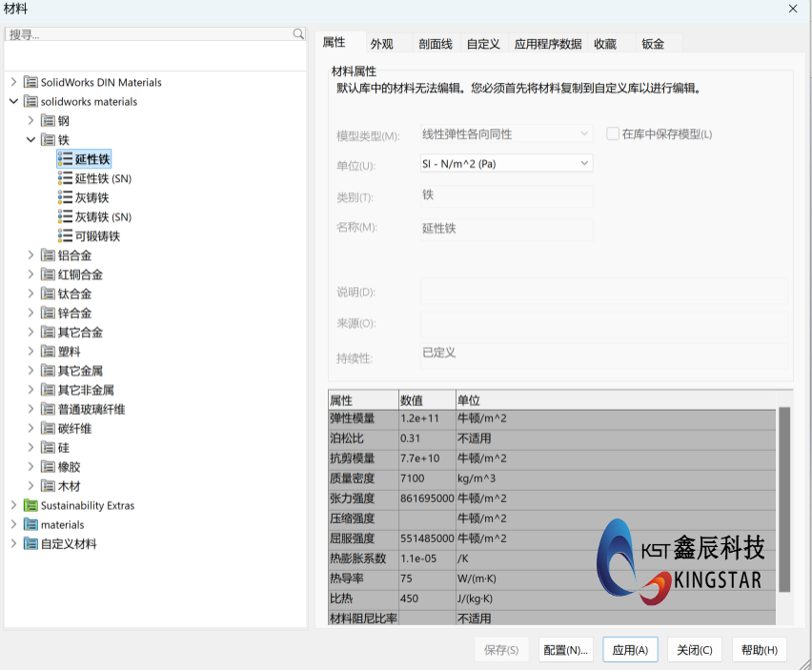Click the properties table vertical scrollbar
This screenshot has height=670, width=812.
click(x=784, y=499)
